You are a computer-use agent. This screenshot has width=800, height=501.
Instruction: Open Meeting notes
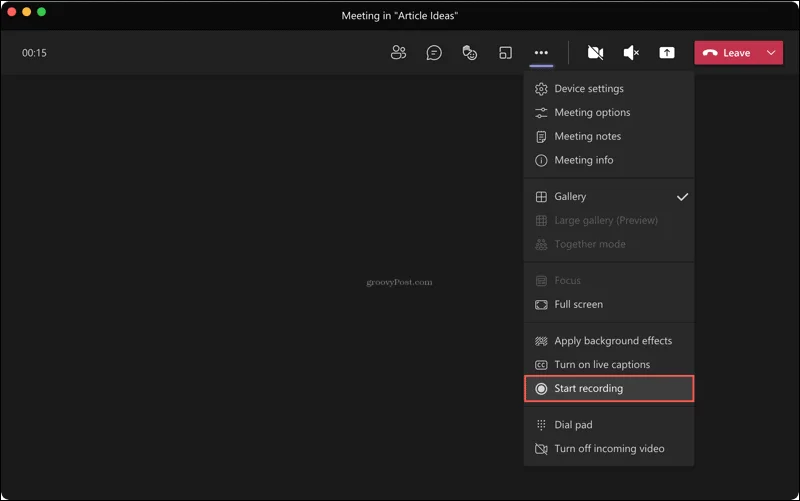(609, 136)
